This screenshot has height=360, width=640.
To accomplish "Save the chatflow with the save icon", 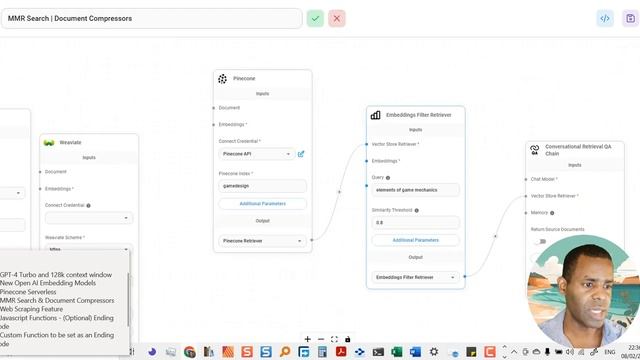I will point(630,18).
